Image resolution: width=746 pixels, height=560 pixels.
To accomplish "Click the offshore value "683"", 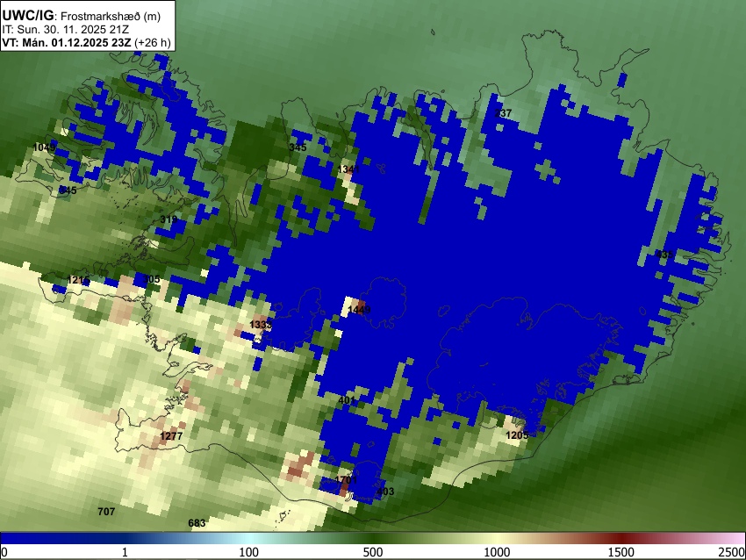I will [x=197, y=523].
